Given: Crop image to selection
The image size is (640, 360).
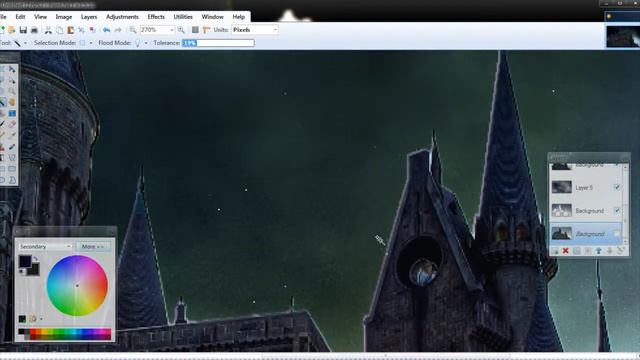Looking at the screenshot, I should [81, 30].
